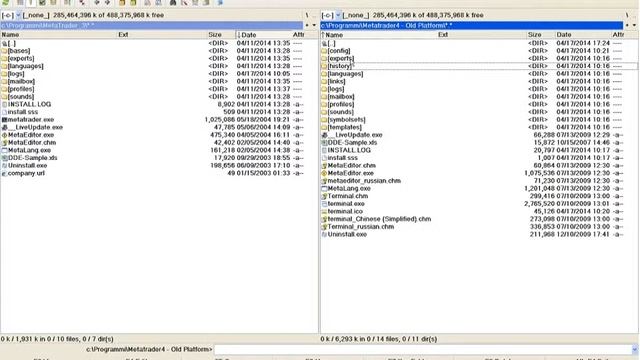This screenshot has width=640, height=360.
Task: Open the left panel directory history arrow
Action: pyautogui.click(x=314, y=25)
